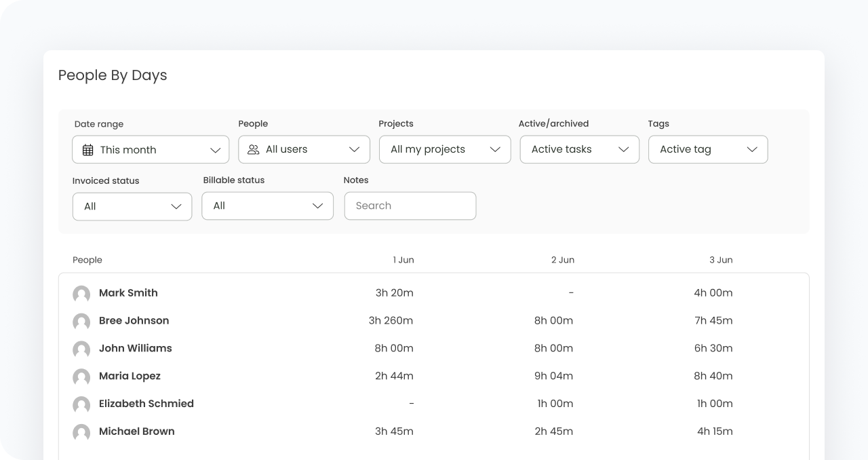Click Maria Lopez's 2h 44m entry
Screen dimensions: 868x460
tap(394, 376)
